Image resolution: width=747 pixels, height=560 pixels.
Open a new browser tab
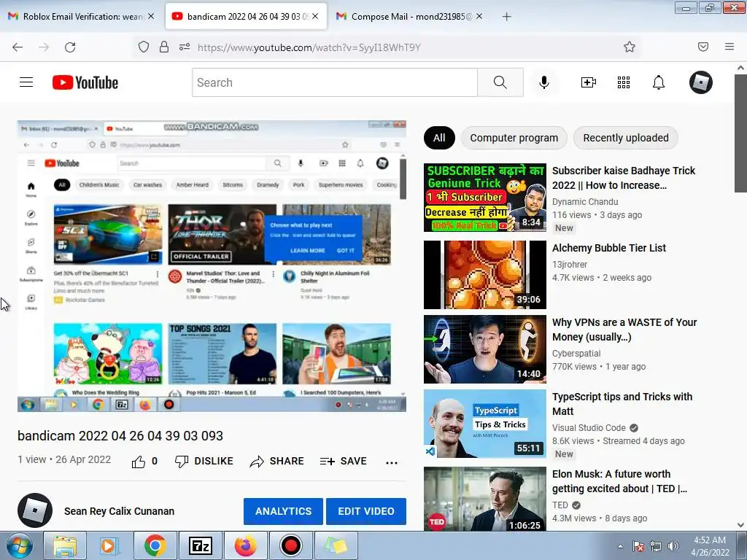[507, 17]
